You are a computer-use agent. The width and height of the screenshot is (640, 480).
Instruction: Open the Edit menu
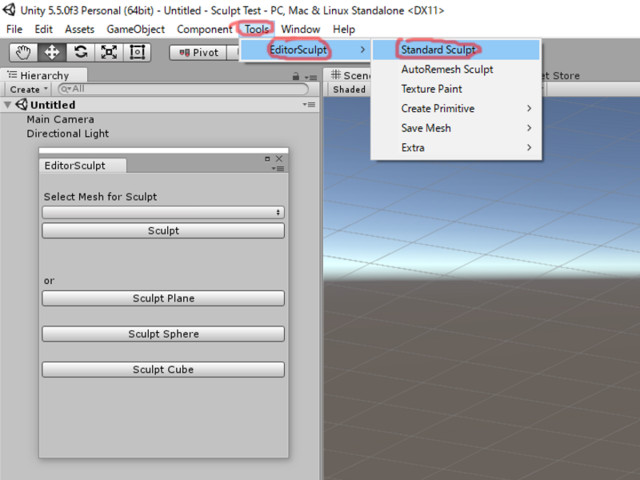[44, 29]
